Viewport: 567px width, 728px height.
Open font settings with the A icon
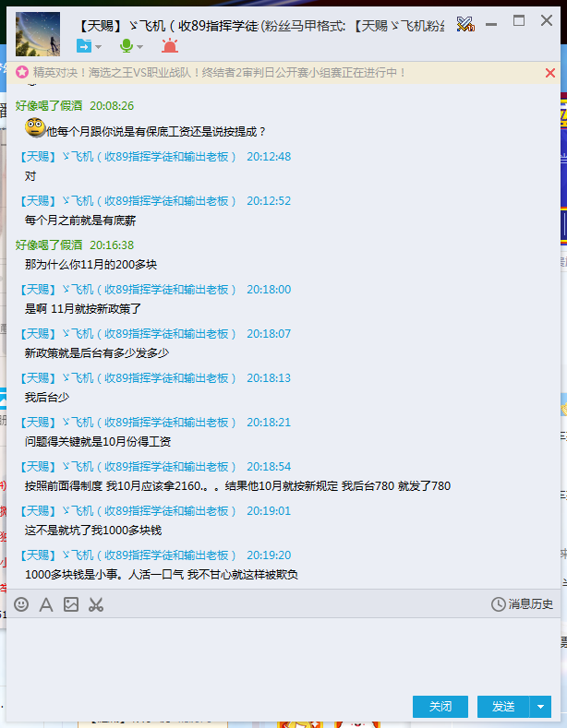pos(46,604)
